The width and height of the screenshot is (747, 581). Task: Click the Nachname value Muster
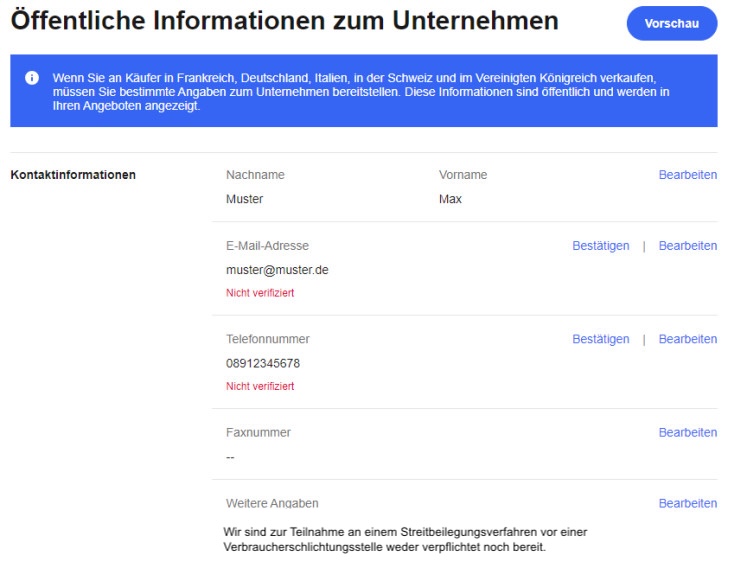tap(245, 199)
